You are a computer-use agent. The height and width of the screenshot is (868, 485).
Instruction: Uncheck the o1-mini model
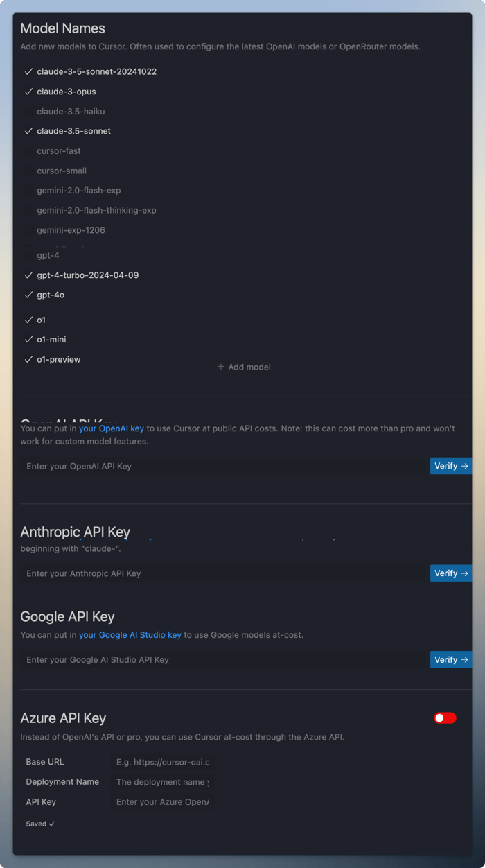[29, 339]
